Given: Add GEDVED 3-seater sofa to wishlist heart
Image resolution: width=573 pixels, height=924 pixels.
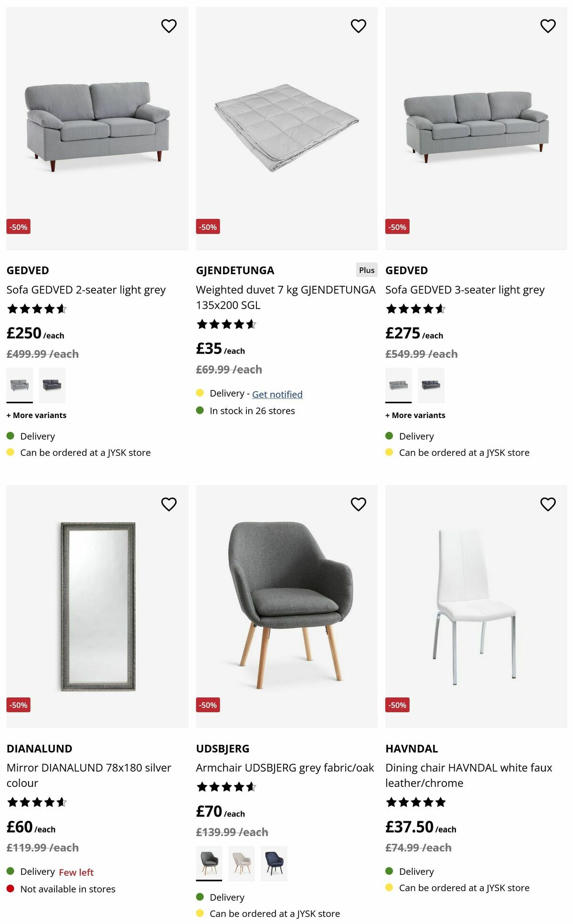Looking at the screenshot, I should 548,26.
